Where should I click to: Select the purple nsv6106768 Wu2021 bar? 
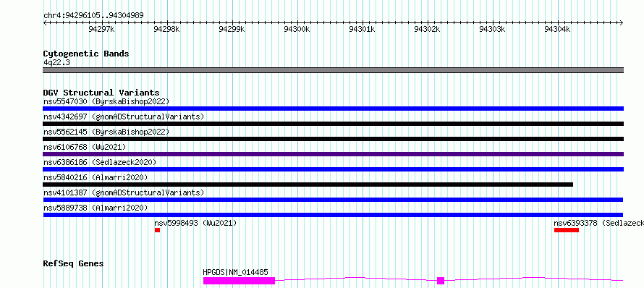coord(333,154)
